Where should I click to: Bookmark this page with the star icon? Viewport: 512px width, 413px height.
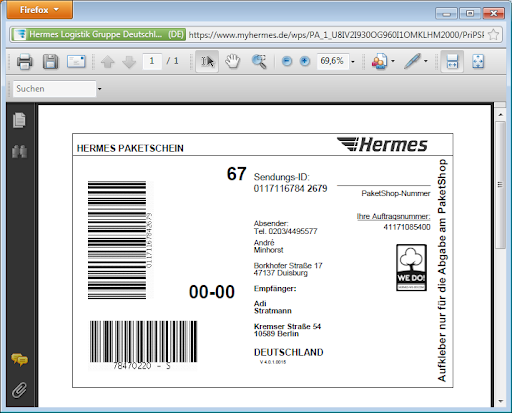point(493,34)
